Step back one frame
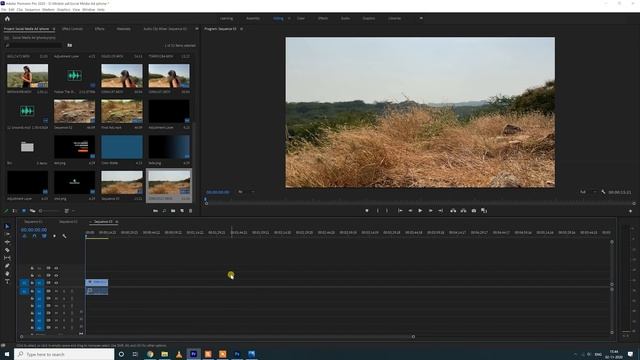Image resolution: width=640 pixels, height=360 pixels. [x=410, y=211]
